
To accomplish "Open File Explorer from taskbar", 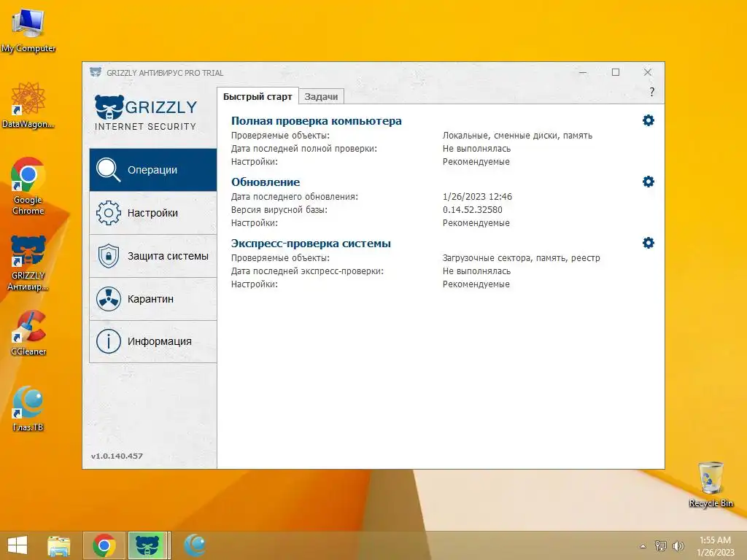I will tap(58, 545).
